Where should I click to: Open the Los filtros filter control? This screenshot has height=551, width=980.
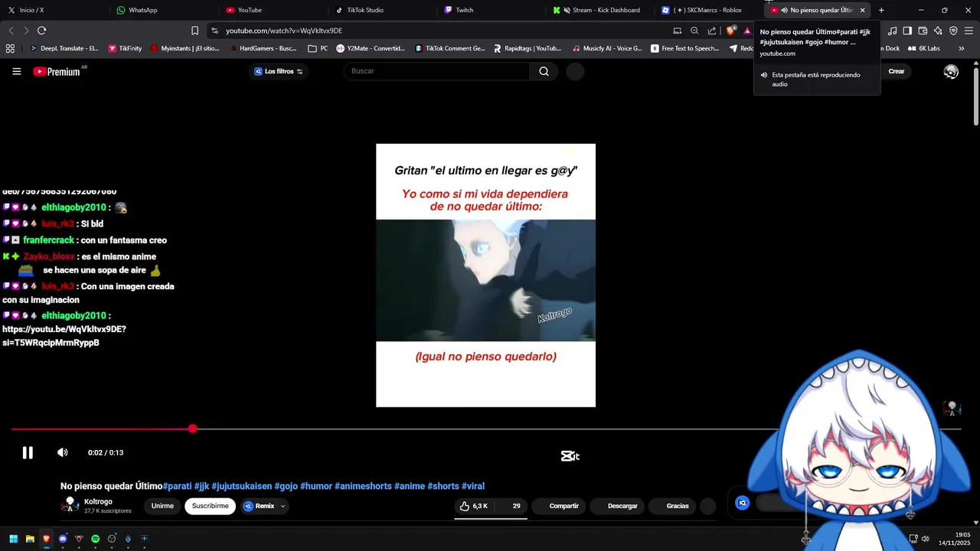point(279,71)
